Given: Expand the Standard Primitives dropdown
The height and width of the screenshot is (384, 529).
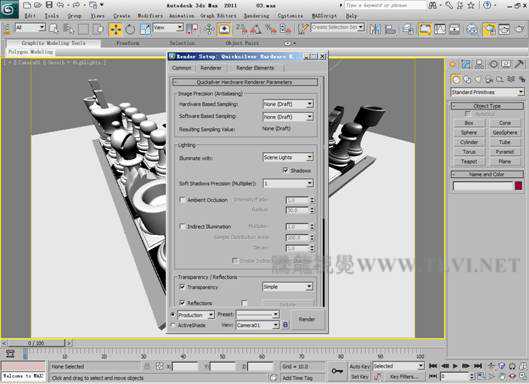Looking at the screenshot, I should (x=487, y=92).
